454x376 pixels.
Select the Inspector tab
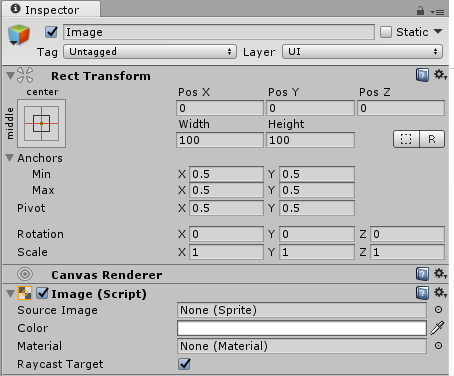click(51, 10)
